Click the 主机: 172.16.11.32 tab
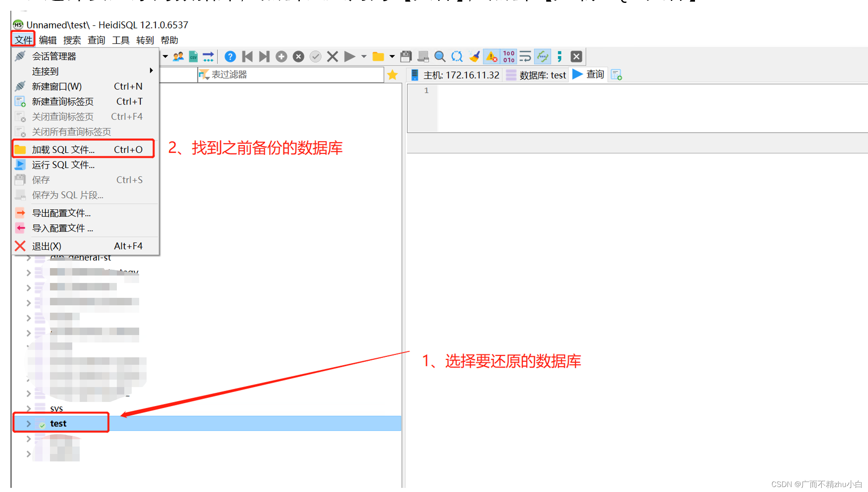Viewport: 868px width, 492px height. coord(454,75)
